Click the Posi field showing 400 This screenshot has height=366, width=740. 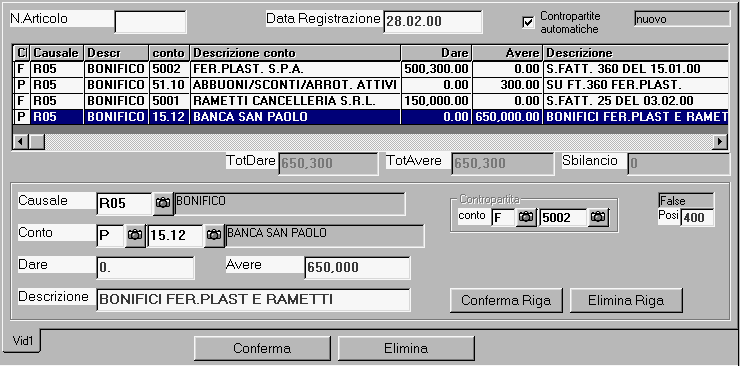point(697,217)
